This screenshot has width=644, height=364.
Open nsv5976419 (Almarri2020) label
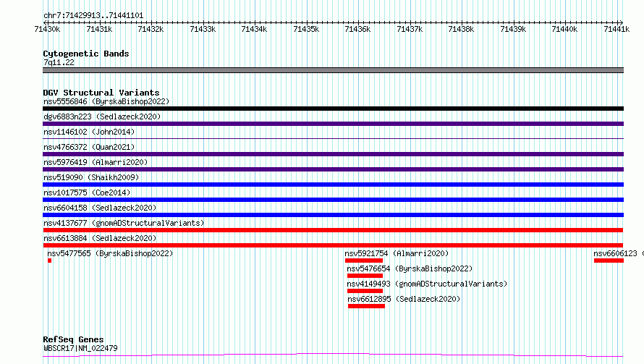pyautogui.click(x=96, y=162)
